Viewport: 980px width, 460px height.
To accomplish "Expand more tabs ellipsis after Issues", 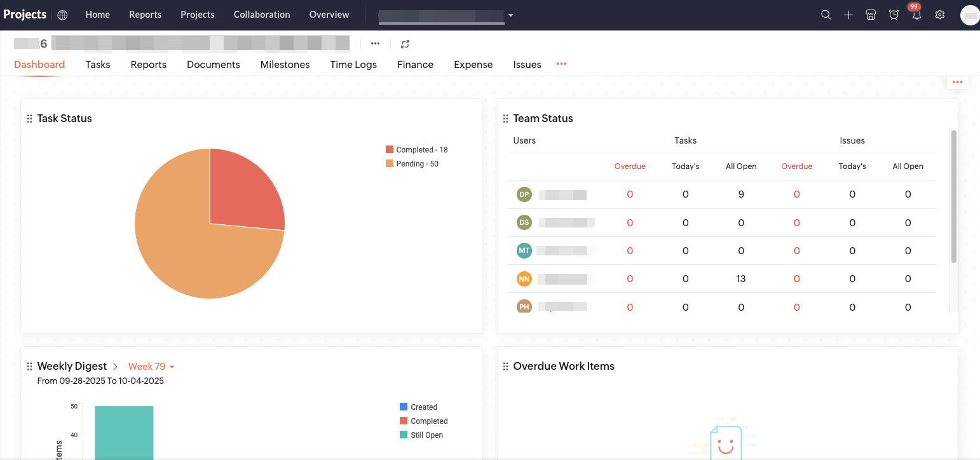I will (561, 64).
